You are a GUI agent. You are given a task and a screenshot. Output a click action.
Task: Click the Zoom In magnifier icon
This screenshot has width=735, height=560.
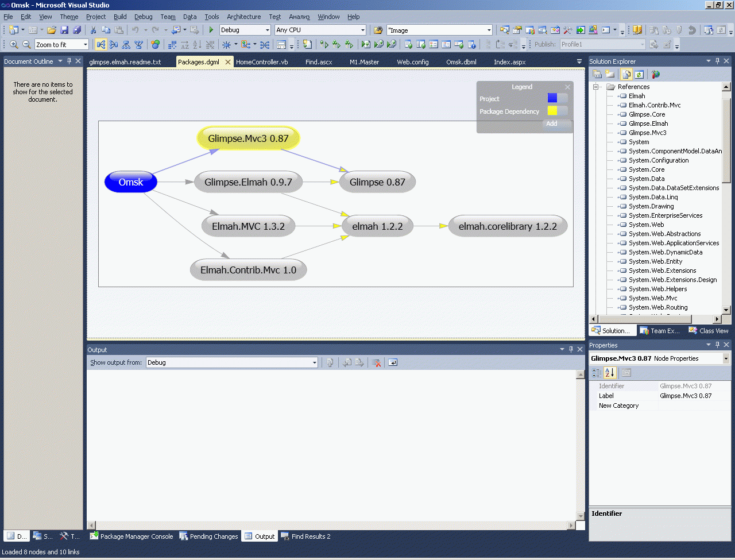14,44
